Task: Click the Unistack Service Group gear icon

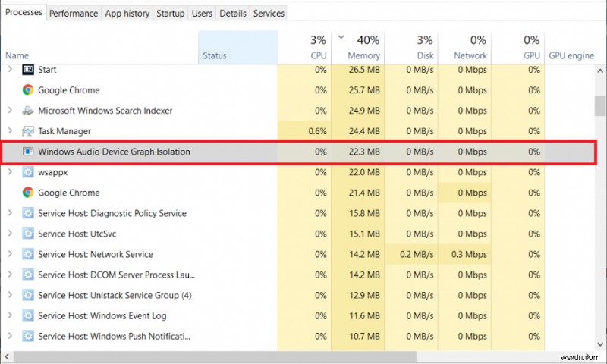Action: (x=28, y=295)
